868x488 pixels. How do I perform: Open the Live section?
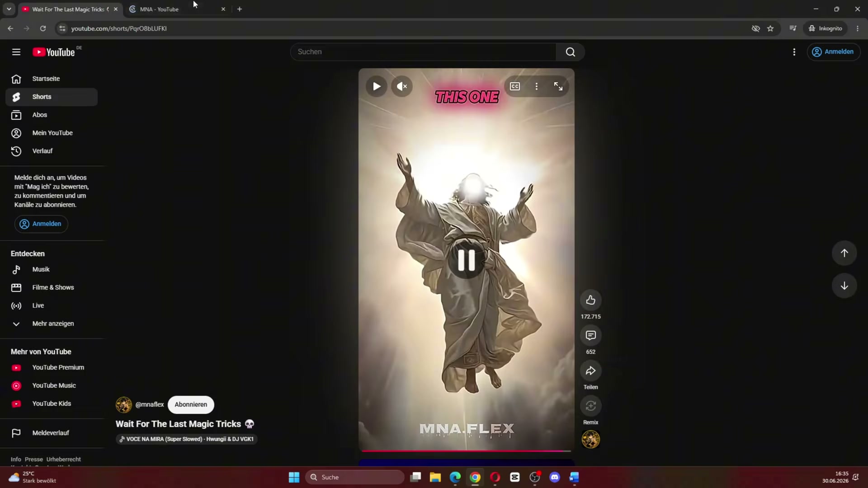[52, 305]
